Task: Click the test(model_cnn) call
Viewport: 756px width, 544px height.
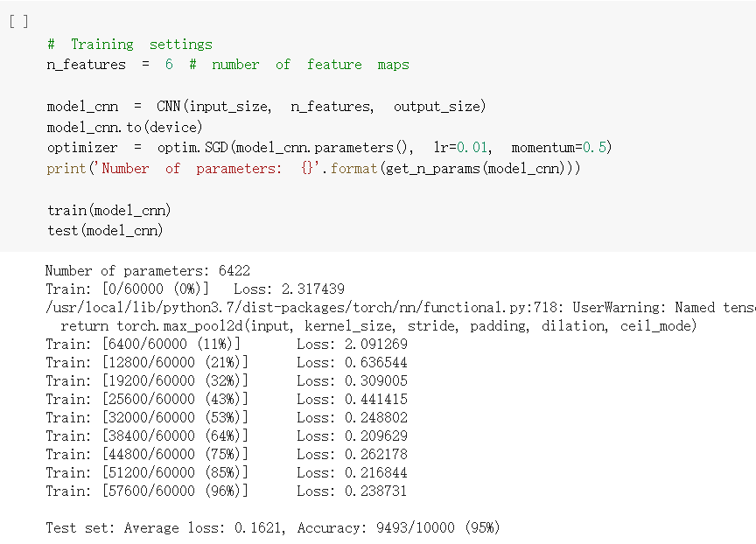Action: [105, 231]
